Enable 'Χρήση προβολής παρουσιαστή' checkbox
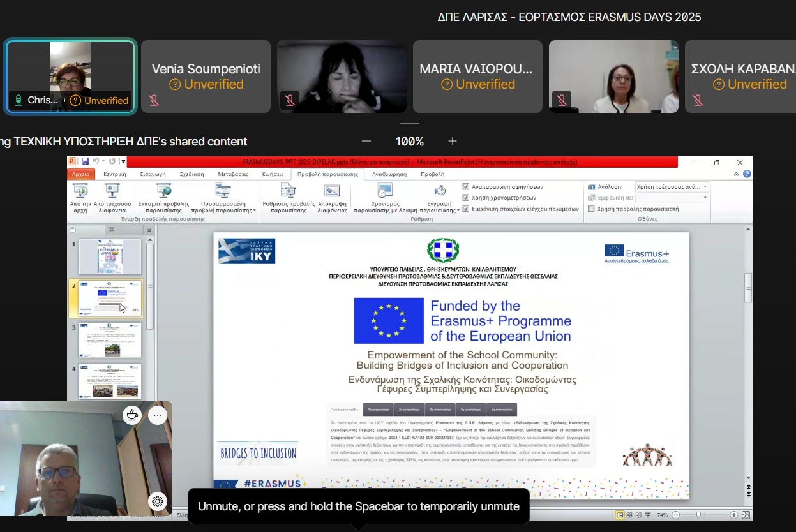The width and height of the screenshot is (796, 532). [x=591, y=209]
